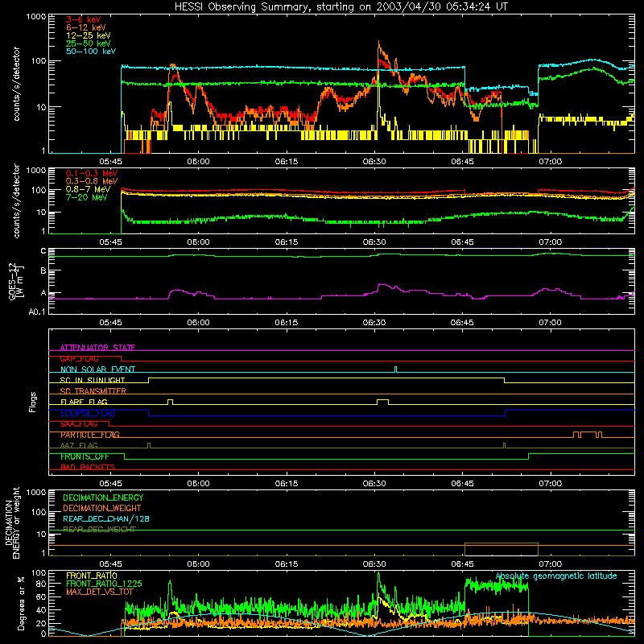Select the 3-6 keV legend label
Screen dimensions: 644x644
83,19
